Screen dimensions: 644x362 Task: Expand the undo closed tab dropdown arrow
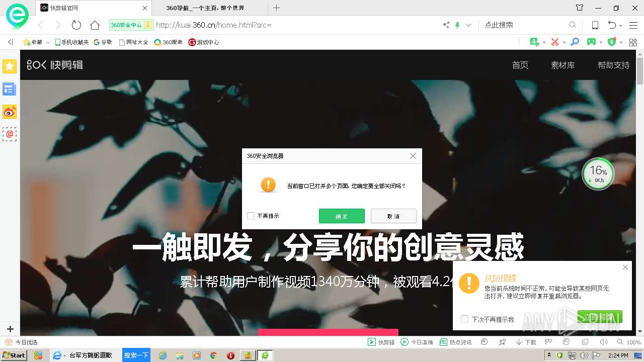click(620, 26)
